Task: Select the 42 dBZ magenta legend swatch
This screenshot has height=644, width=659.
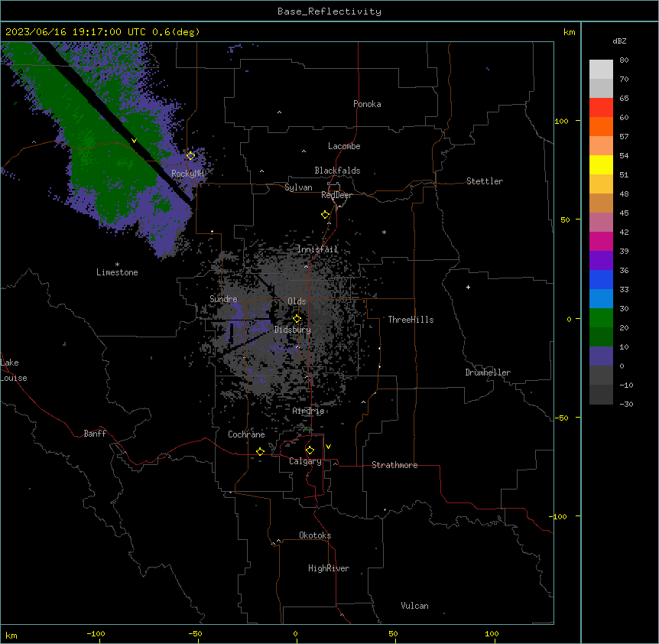Action: click(601, 241)
